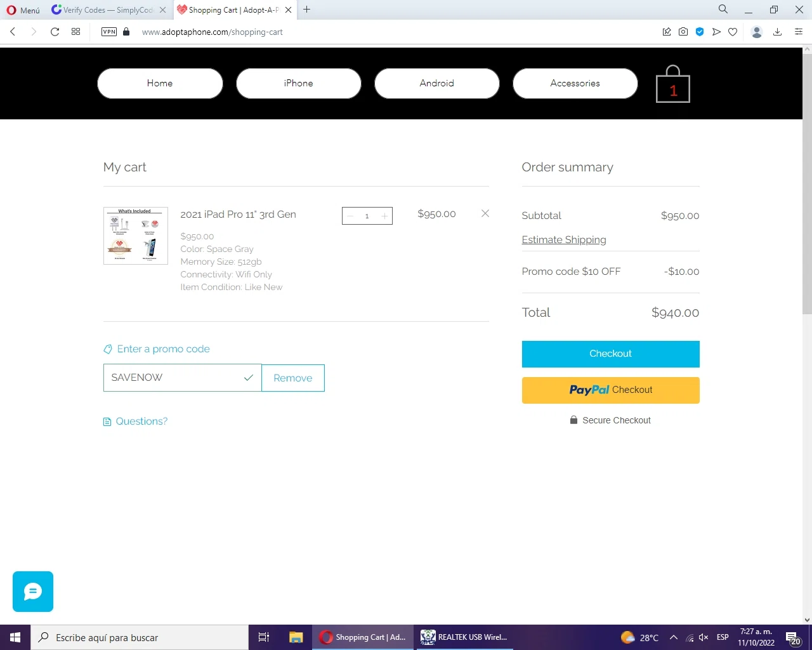The height and width of the screenshot is (650, 812).
Task: Close the Shopping Cart tab
Action: 289,10
